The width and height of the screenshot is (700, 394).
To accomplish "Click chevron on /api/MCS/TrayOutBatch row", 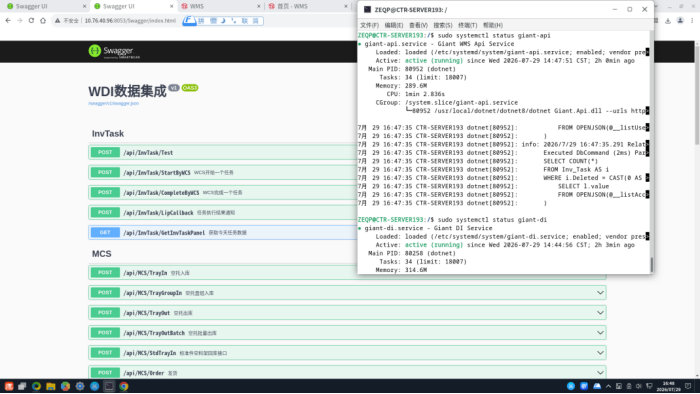I will click(x=600, y=333).
